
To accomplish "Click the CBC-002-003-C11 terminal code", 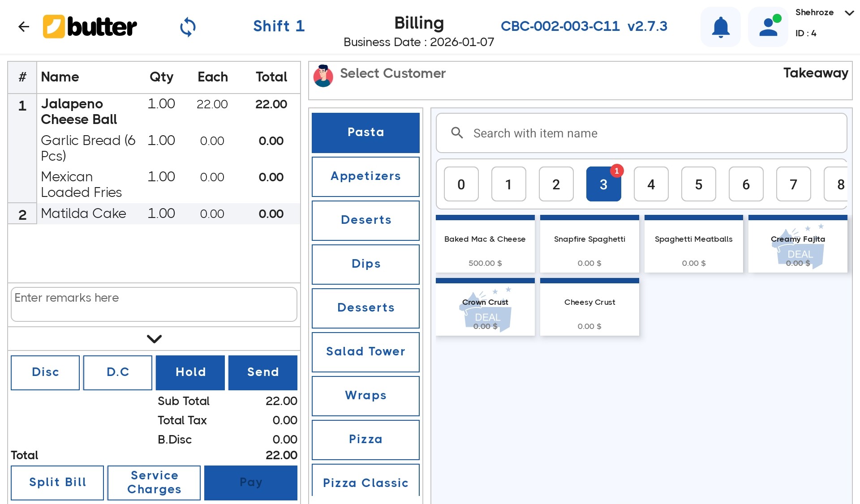I will [560, 26].
